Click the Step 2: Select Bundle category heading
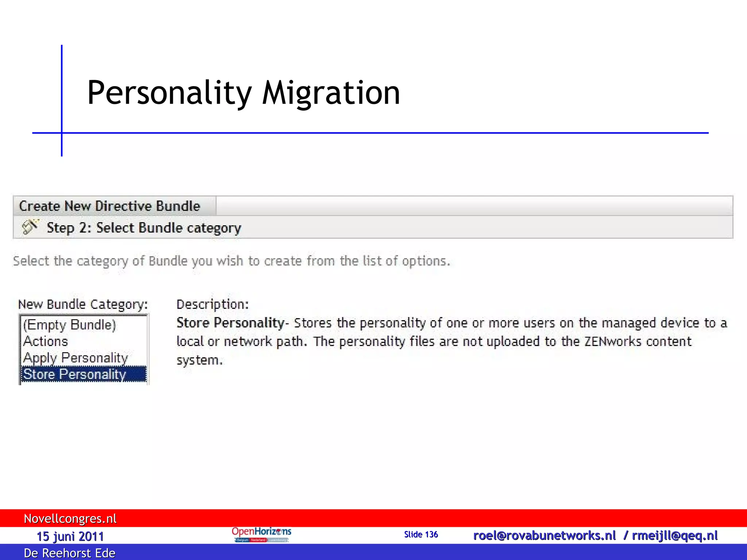This screenshot has height=560, width=747. click(144, 228)
